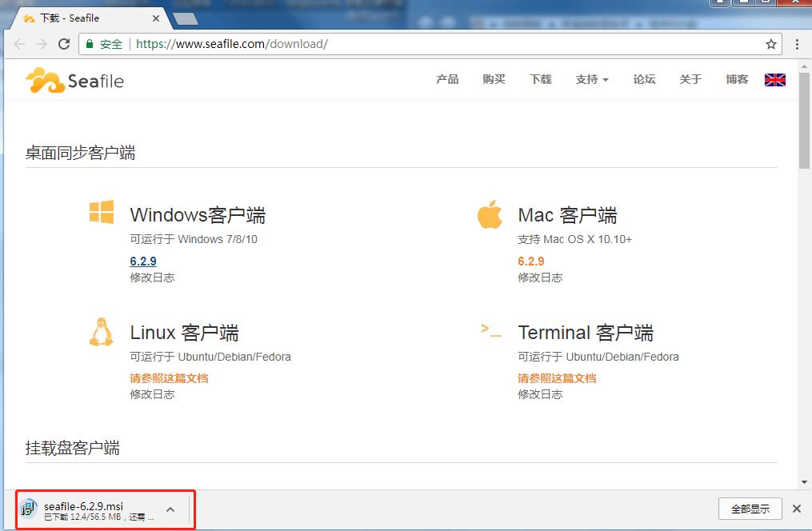
Task: Click the scrollbar up arrow
Action: coord(804,66)
